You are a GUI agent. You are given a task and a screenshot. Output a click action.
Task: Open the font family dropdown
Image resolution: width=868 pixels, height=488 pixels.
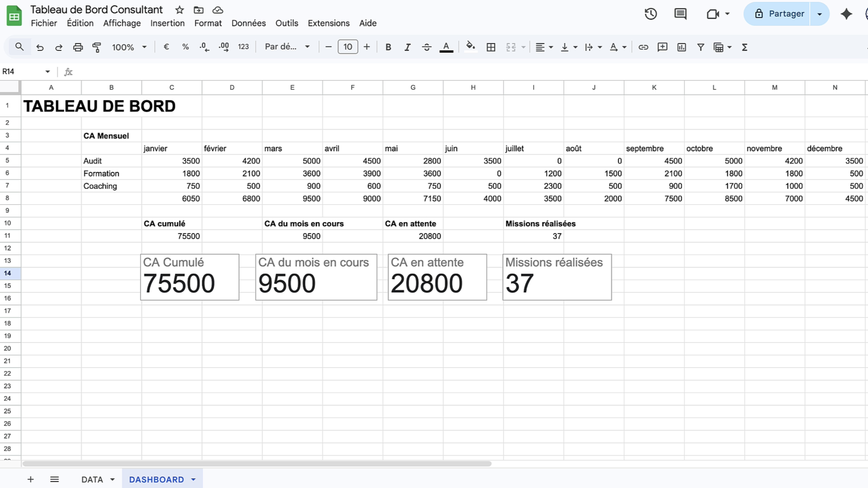tap(287, 47)
